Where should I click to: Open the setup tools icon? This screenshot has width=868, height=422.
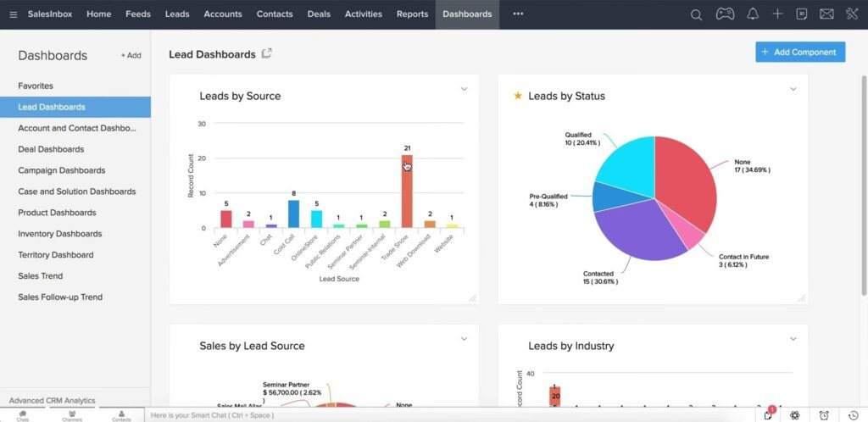[x=852, y=14]
